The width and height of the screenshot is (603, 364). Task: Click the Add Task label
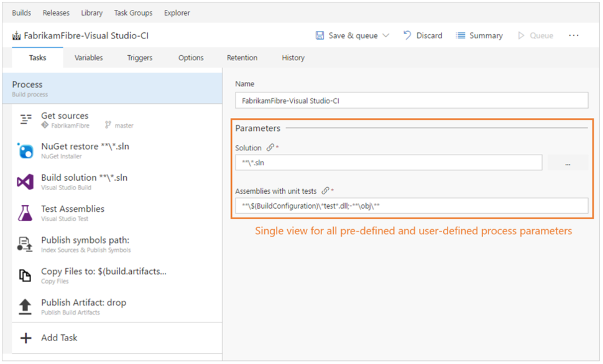click(59, 337)
